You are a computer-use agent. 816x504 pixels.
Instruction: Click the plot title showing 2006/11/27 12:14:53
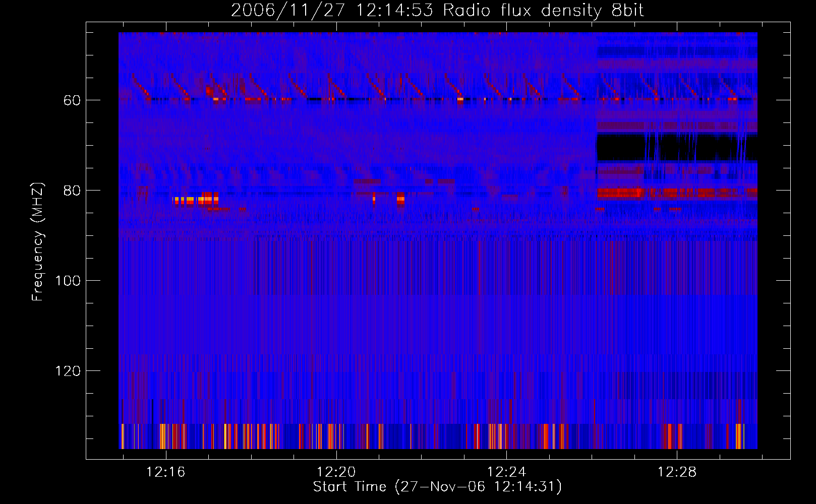tap(437, 11)
